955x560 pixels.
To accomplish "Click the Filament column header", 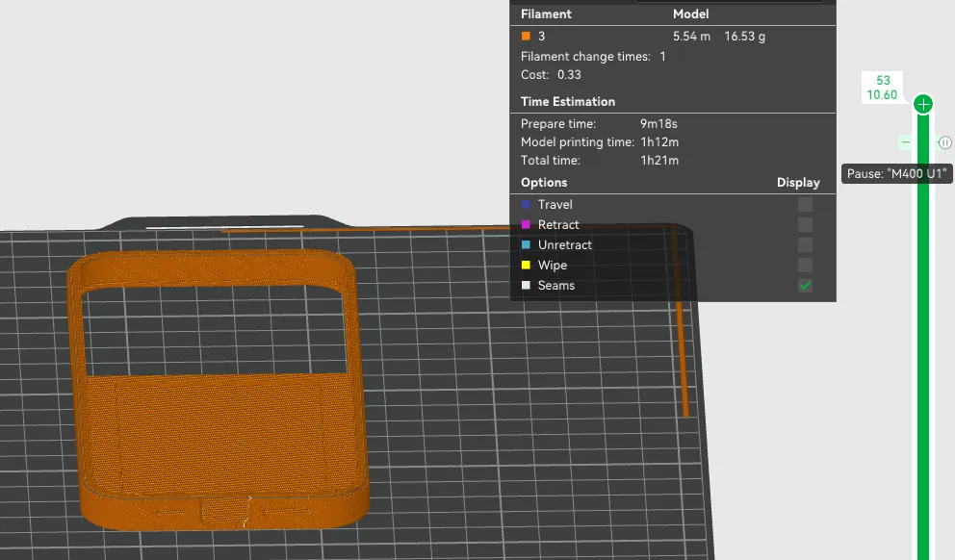I will [546, 14].
